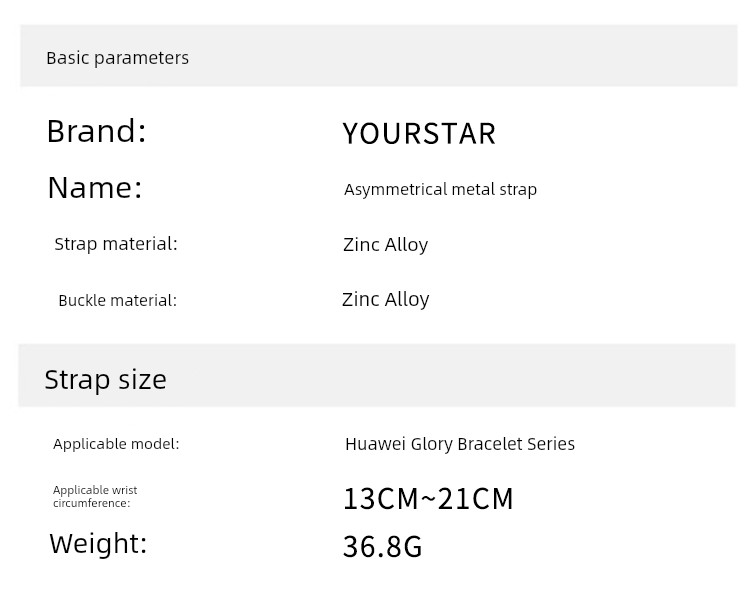Select the Buckle material: label

pos(118,300)
